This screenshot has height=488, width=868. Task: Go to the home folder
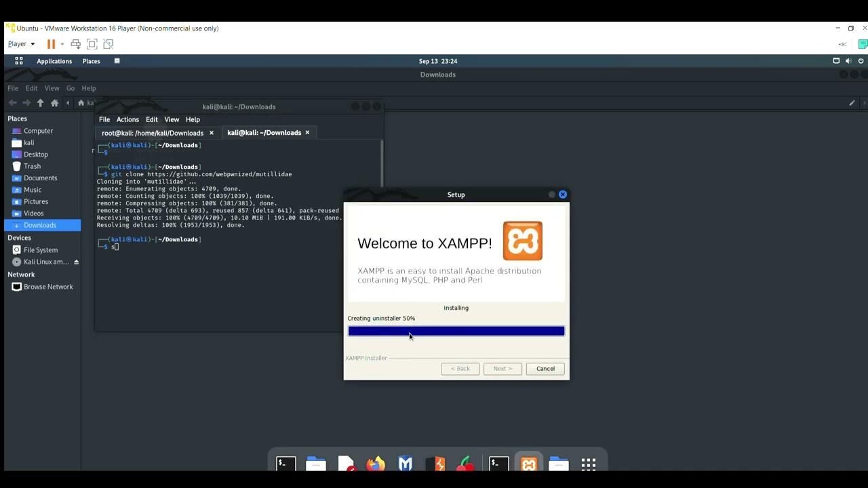tap(55, 103)
